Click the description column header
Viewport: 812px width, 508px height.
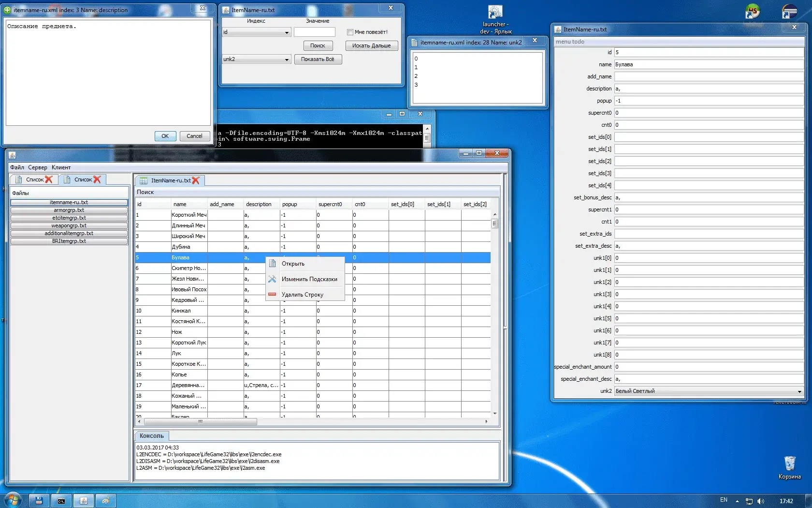coord(261,204)
